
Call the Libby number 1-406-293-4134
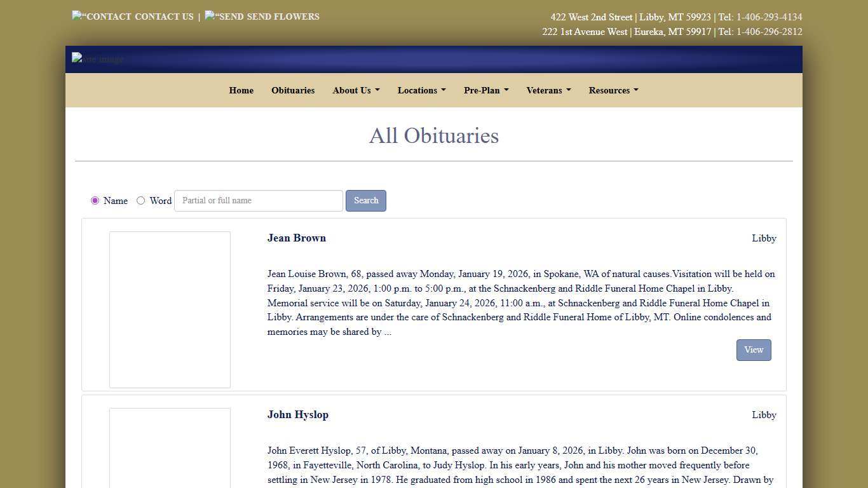[x=768, y=17]
